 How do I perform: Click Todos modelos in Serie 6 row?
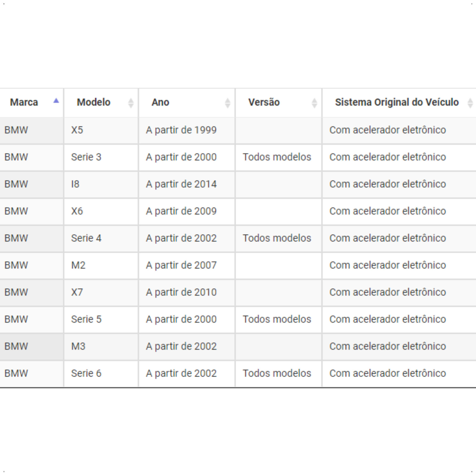277,373
